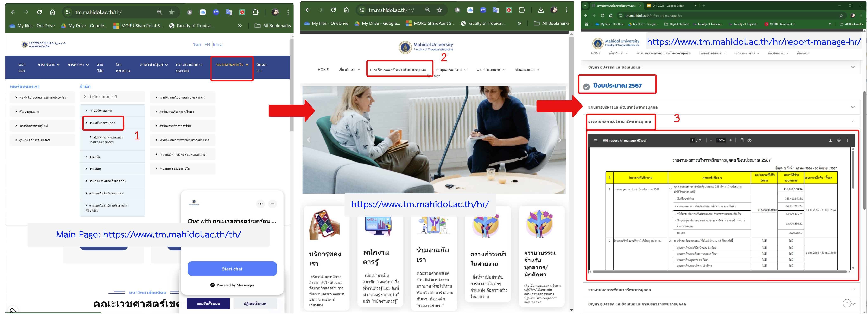Open การบริหารและพัฒนาทรัพยากรบุคคล on the middle hr/ page

[x=398, y=70]
